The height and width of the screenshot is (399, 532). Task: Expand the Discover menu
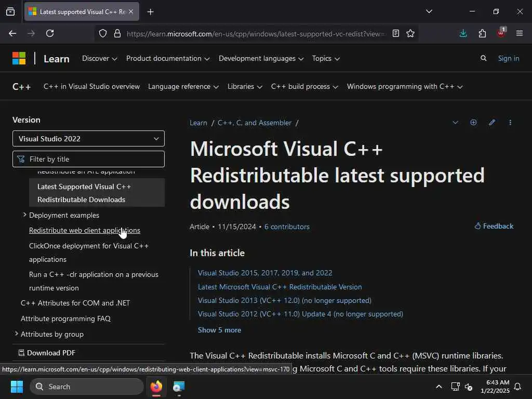[x=99, y=58]
